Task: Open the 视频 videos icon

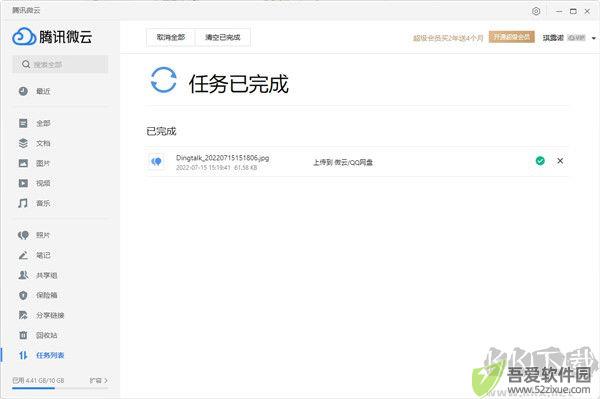Action: click(x=23, y=183)
